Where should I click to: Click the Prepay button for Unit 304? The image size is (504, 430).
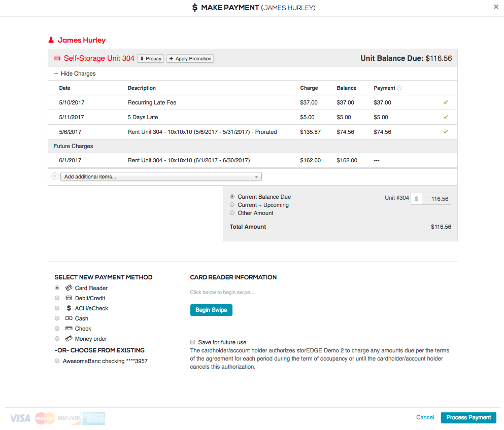(150, 58)
